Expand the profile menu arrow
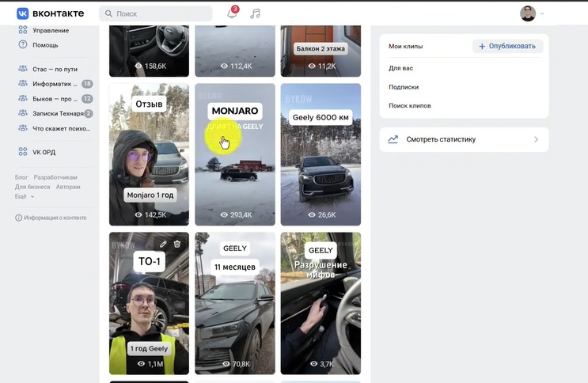This screenshot has height=383, width=588. [x=542, y=13]
